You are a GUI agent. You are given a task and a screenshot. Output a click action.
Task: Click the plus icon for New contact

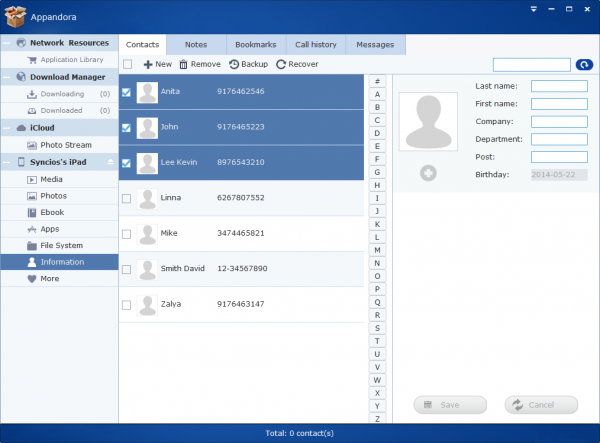pyautogui.click(x=148, y=64)
